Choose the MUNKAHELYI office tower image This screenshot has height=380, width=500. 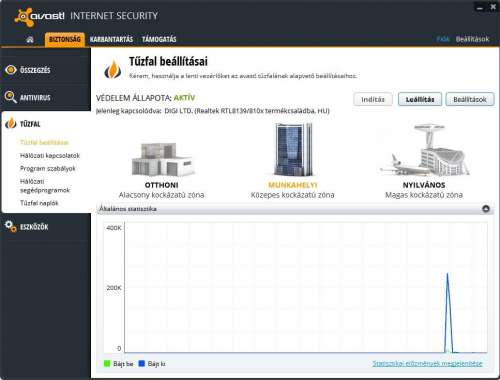click(x=293, y=150)
